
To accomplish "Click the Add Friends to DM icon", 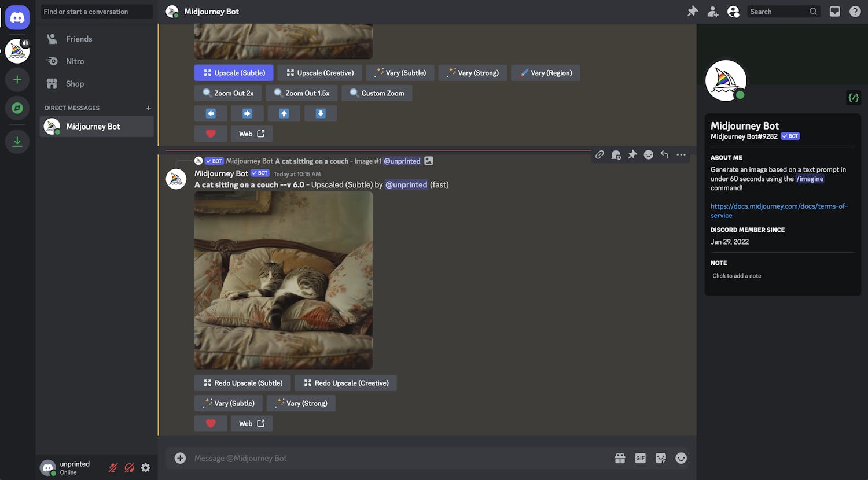I will 712,12.
